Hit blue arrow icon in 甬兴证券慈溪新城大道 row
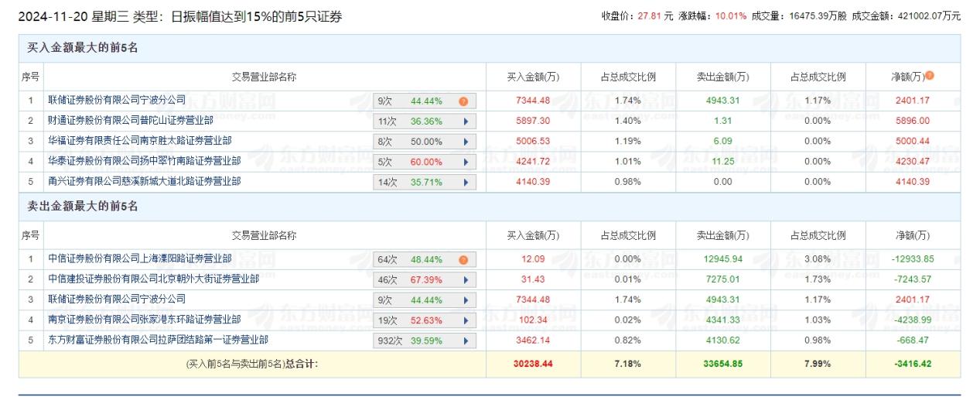 point(466,182)
